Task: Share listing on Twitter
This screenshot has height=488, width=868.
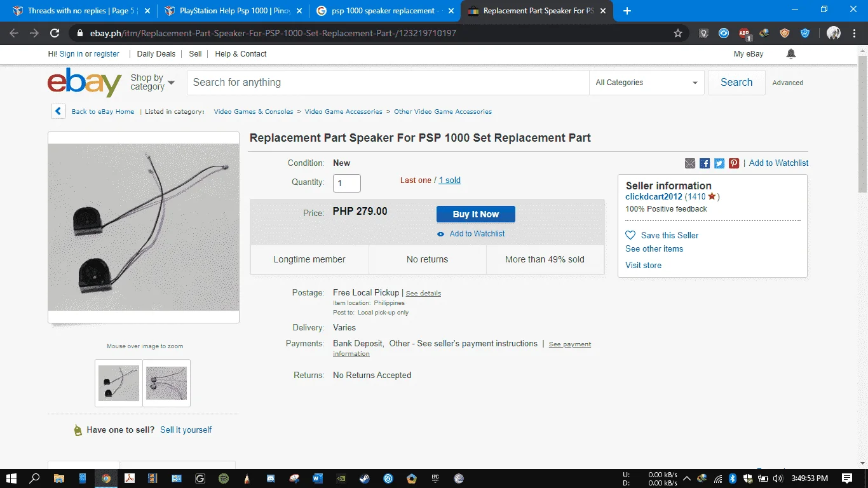Action: coord(719,163)
